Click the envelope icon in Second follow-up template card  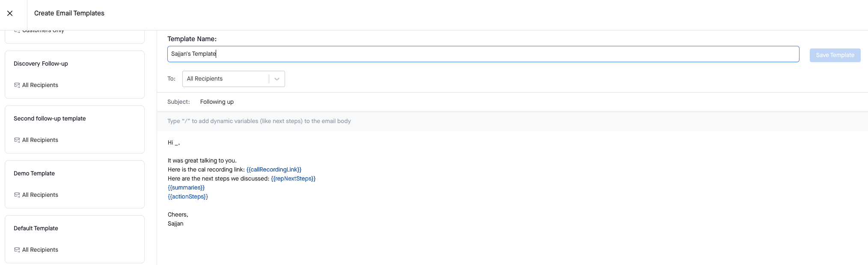pyautogui.click(x=17, y=139)
